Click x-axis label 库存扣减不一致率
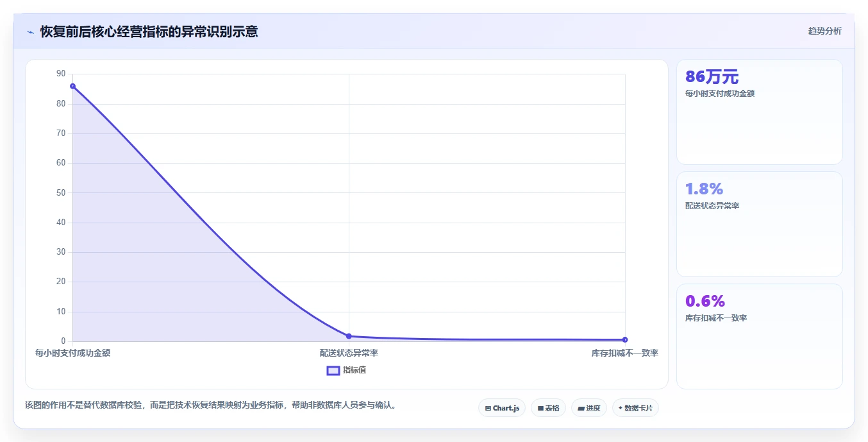This screenshot has height=442, width=868. tap(625, 353)
